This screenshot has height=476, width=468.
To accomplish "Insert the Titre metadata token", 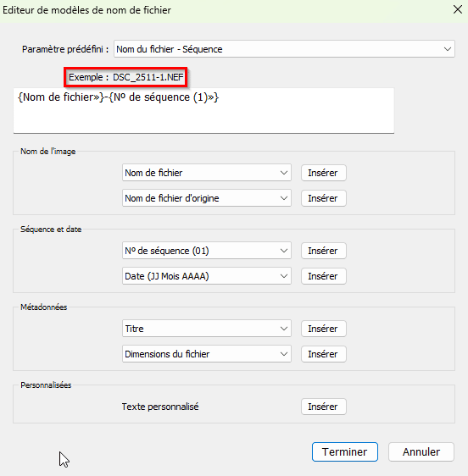I will coord(323,329).
